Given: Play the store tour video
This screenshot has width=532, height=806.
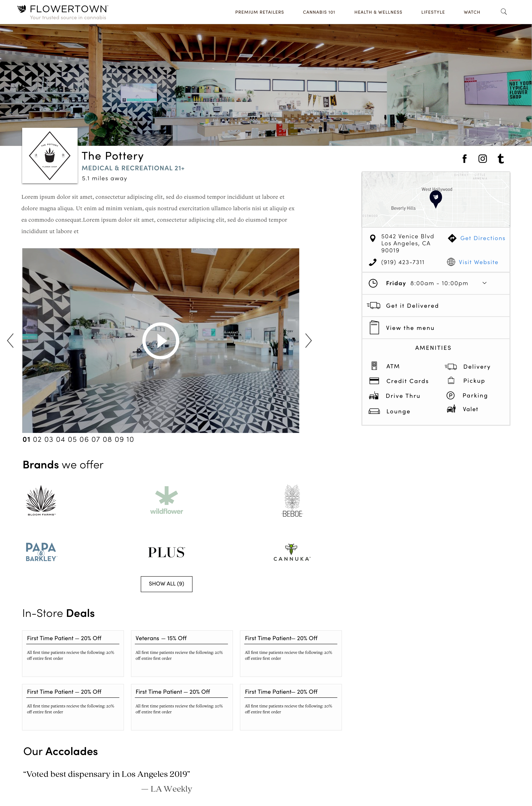Looking at the screenshot, I should click(x=161, y=341).
